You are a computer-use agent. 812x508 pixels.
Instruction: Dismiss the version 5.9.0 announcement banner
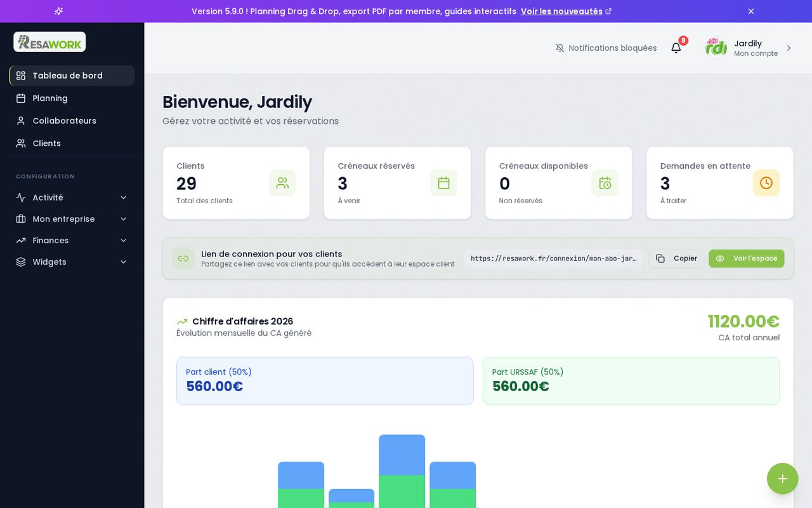pos(751,11)
